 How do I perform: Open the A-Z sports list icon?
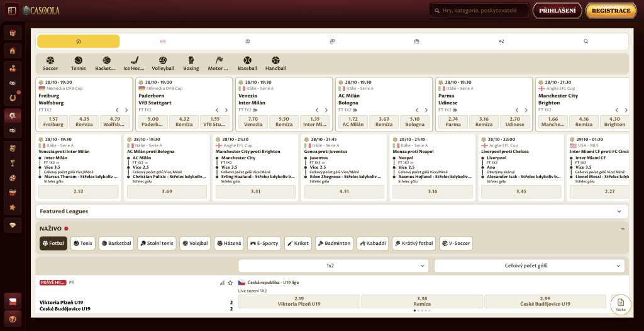point(501,41)
